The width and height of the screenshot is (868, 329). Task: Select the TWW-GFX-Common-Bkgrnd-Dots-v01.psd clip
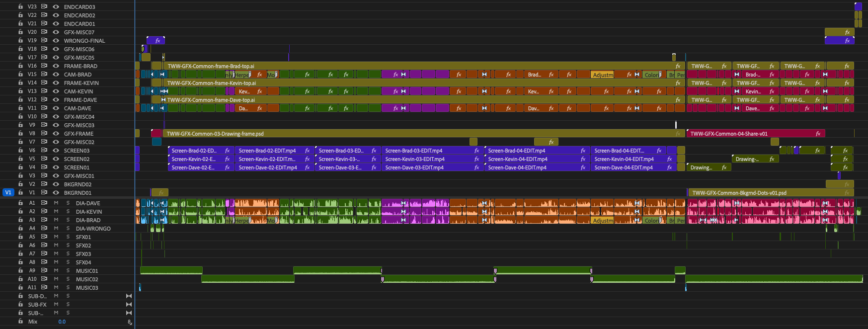(x=765, y=193)
